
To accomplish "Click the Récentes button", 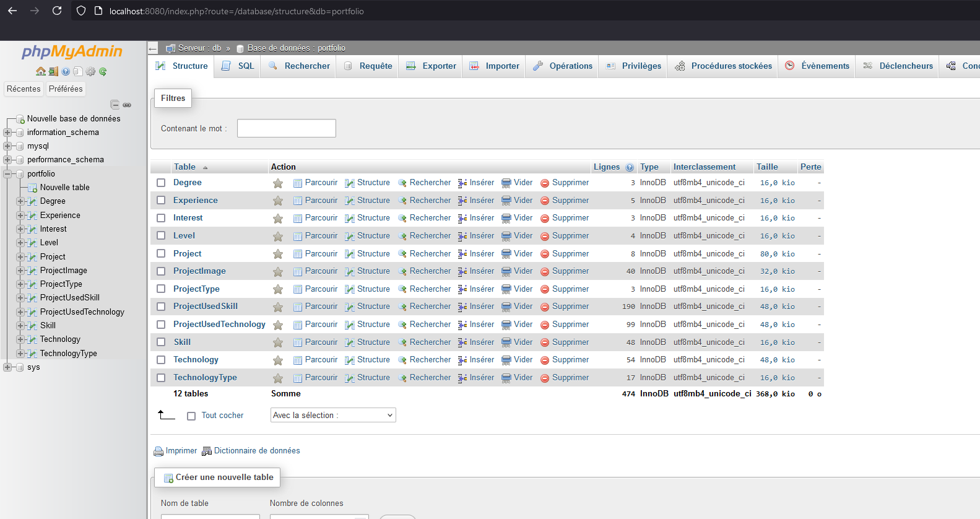I will click(24, 89).
